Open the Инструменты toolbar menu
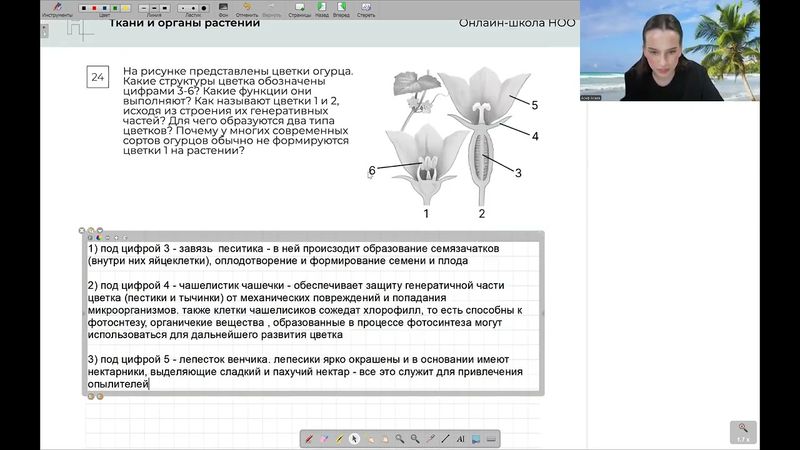The height and width of the screenshot is (450, 800). (x=57, y=9)
